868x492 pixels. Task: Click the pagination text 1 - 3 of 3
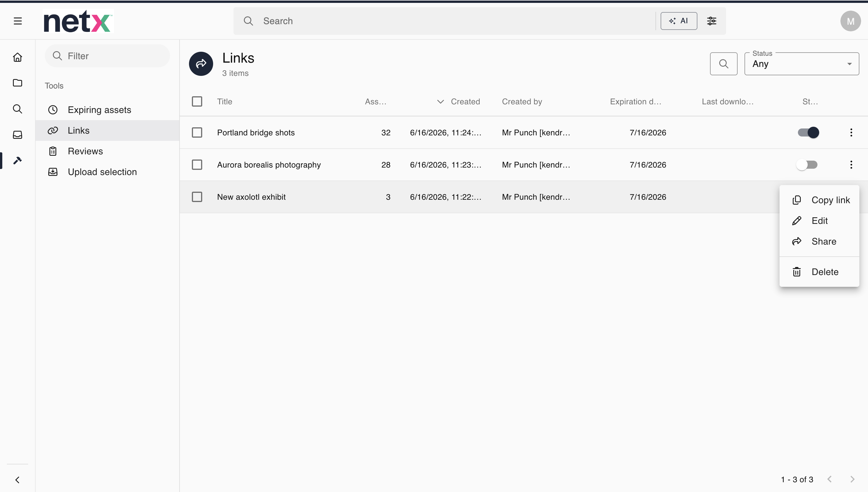[x=797, y=479]
